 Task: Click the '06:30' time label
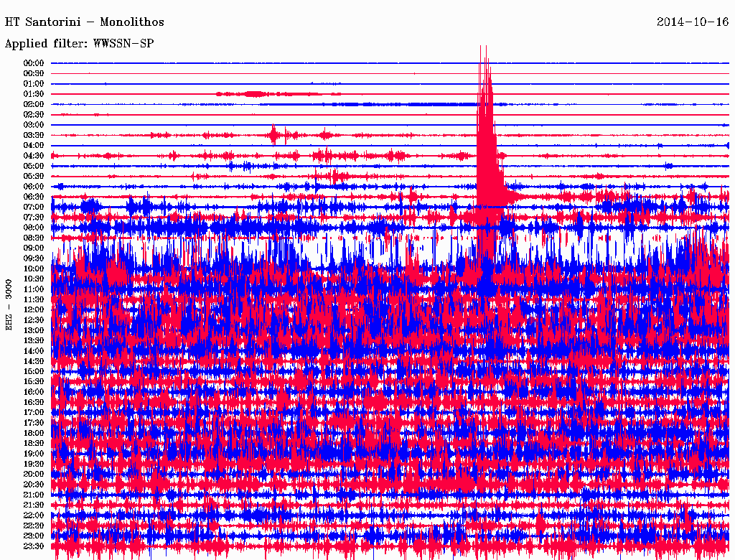click(x=34, y=197)
